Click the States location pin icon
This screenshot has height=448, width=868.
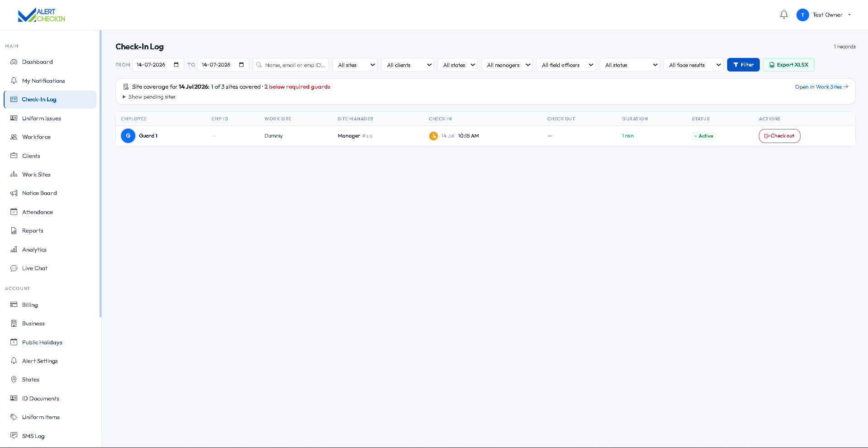click(x=14, y=380)
